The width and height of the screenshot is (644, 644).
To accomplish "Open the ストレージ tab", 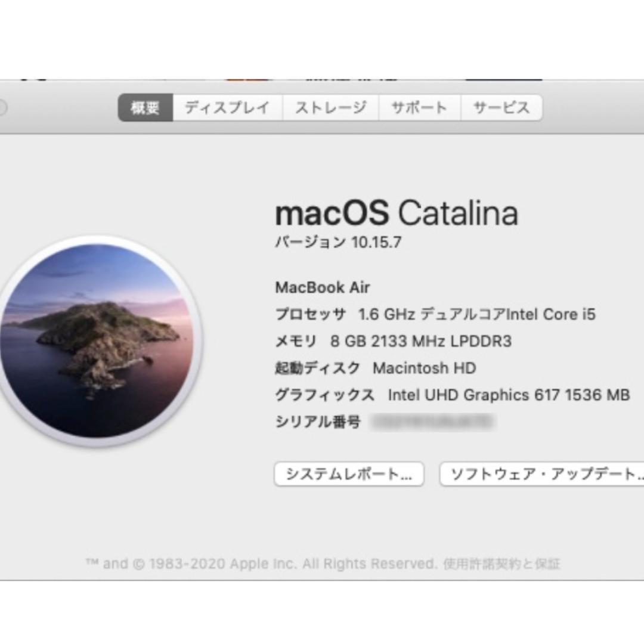I will click(330, 107).
